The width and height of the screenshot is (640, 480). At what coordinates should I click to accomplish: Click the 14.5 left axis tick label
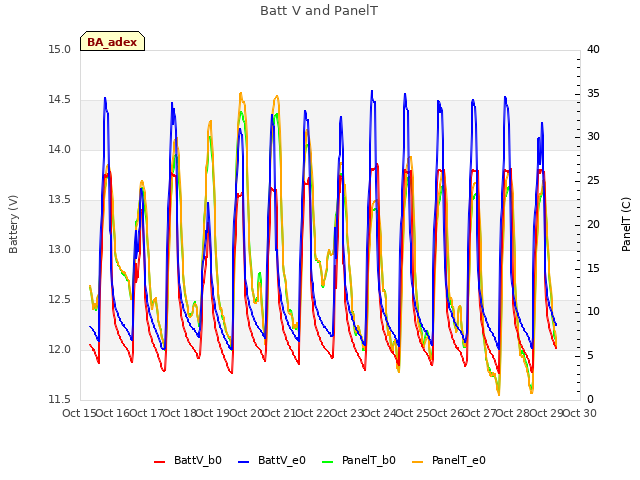click(x=60, y=100)
